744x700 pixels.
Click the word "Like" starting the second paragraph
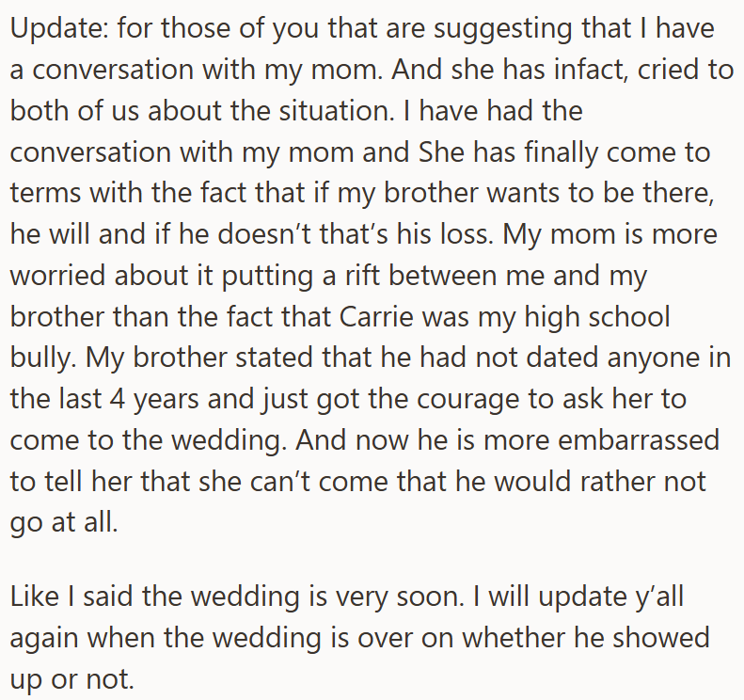pos(35,597)
